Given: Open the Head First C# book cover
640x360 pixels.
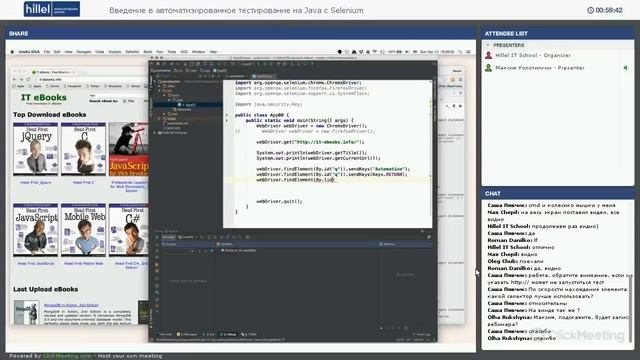Looking at the screenshot, I should (x=129, y=230).
